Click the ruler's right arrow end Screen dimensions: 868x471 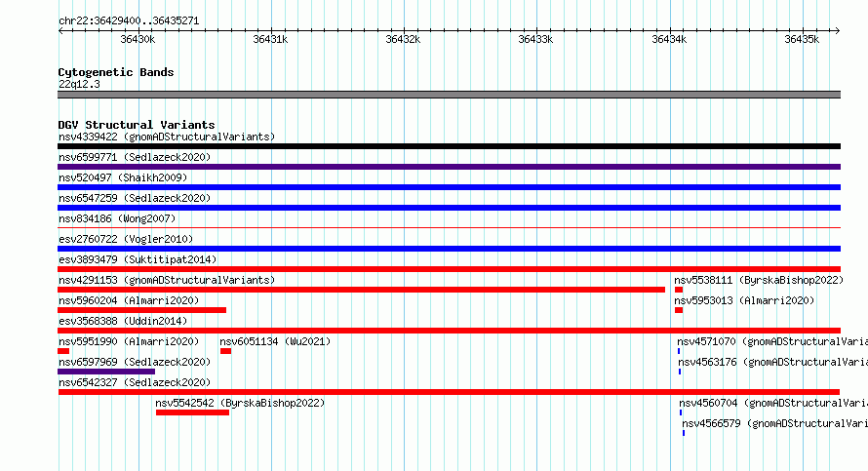pos(838,30)
